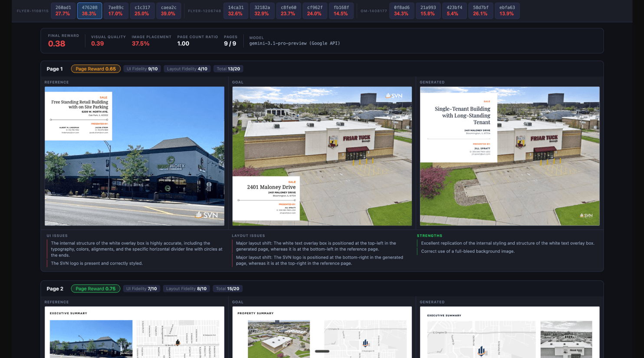644x358 pixels.
Task: Switch to the ebfa63 tab
Action: [x=507, y=10]
